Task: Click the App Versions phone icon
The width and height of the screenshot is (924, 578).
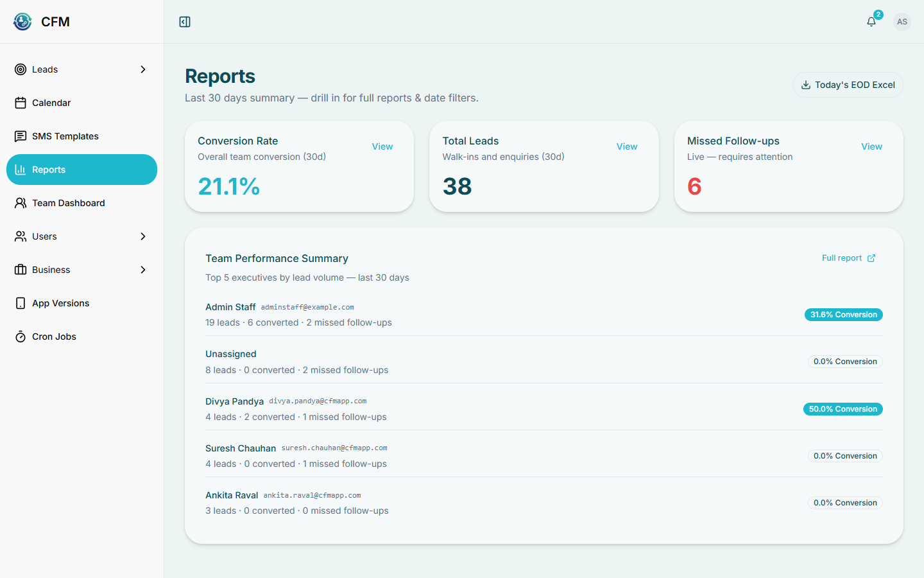Action: click(x=21, y=303)
